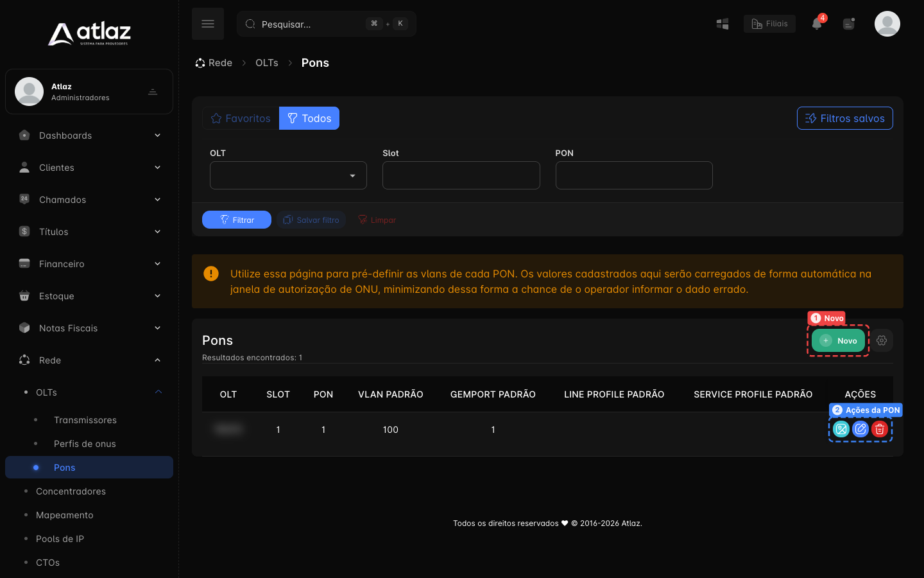Viewport: 924px width, 578px height.
Task: Click the LINE PROFILE PADRÃO column header
Action: [x=614, y=394]
